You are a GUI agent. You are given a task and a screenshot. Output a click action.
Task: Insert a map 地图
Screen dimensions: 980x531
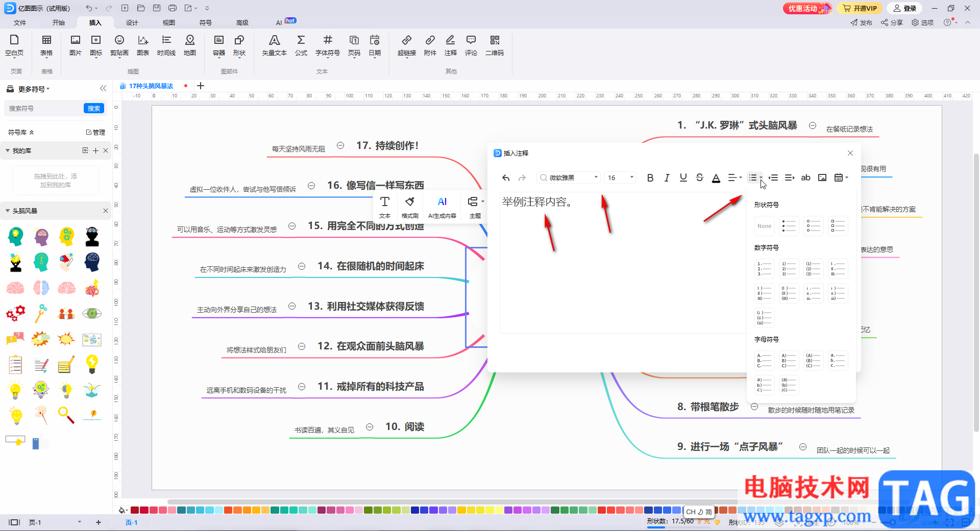pyautogui.click(x=190, y=45)
